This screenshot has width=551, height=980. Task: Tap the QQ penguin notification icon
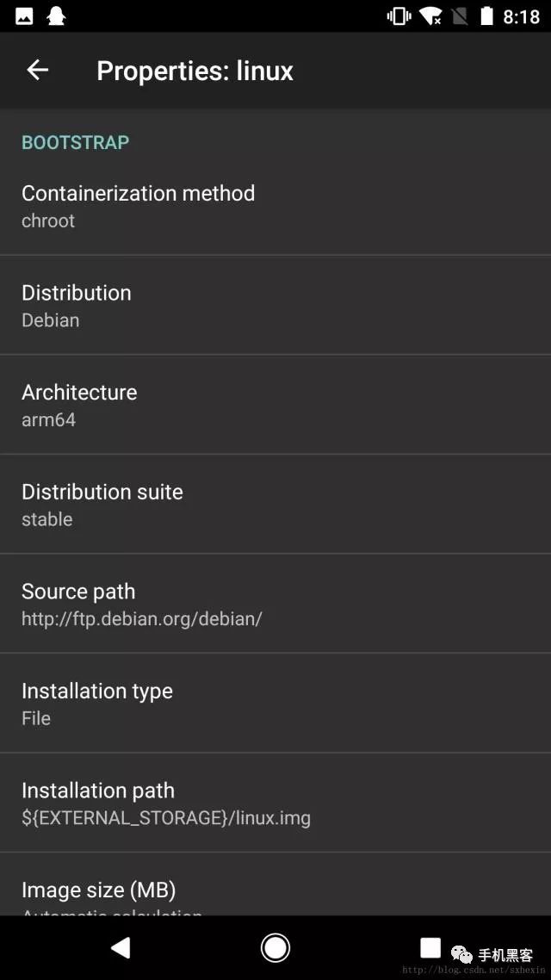(56, 16)
